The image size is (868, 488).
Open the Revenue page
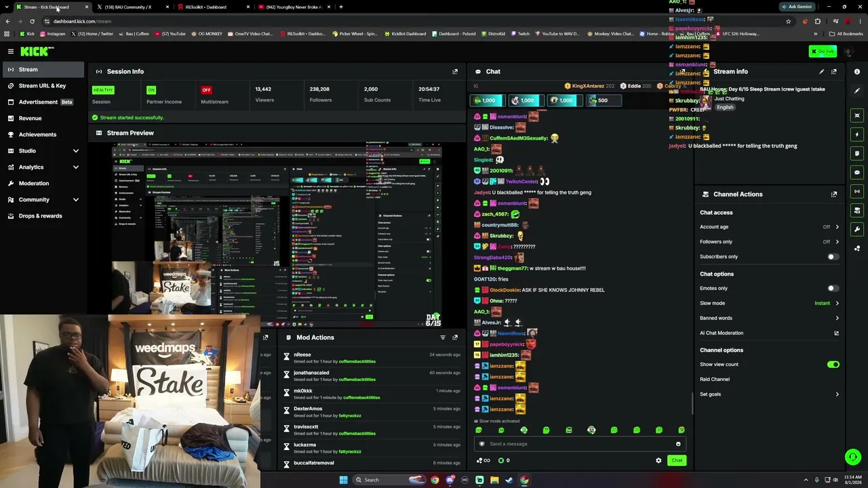43,119
